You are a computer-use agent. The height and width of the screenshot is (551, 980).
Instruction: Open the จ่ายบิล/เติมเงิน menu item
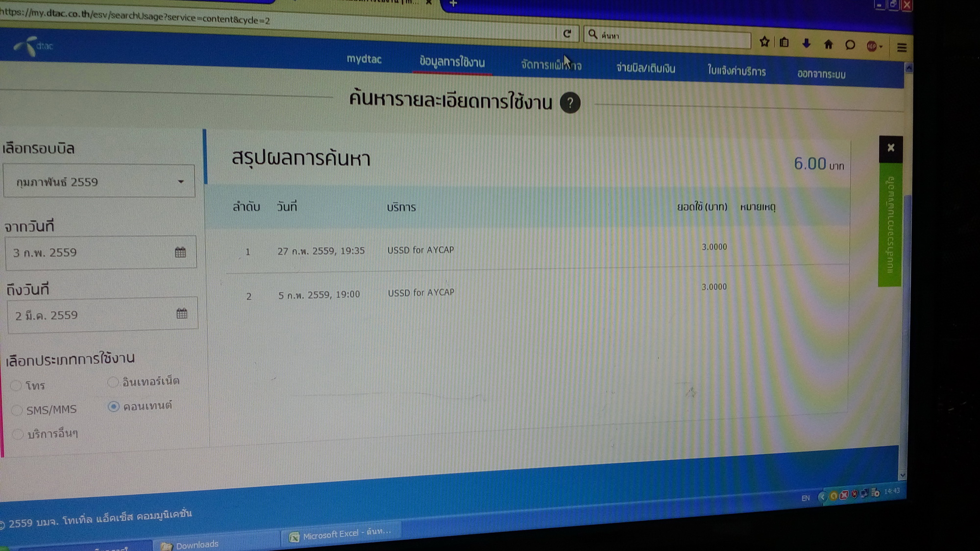coord(645,69)
